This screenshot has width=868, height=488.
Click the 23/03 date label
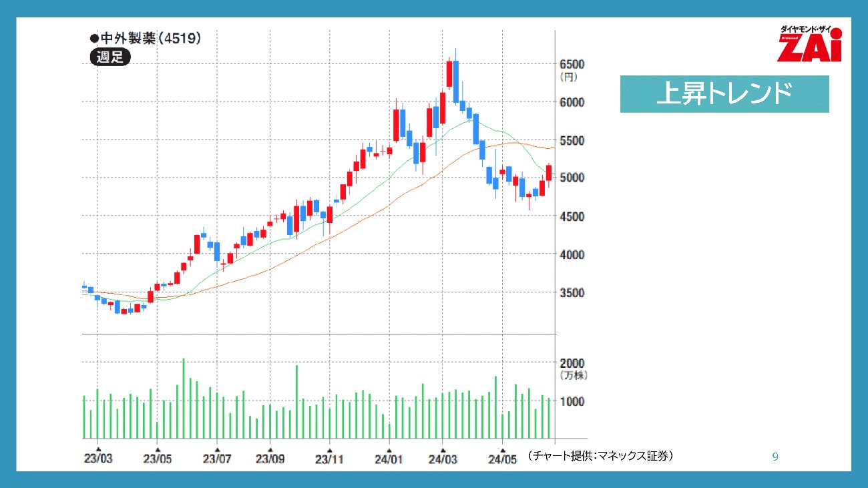point(97,459)
